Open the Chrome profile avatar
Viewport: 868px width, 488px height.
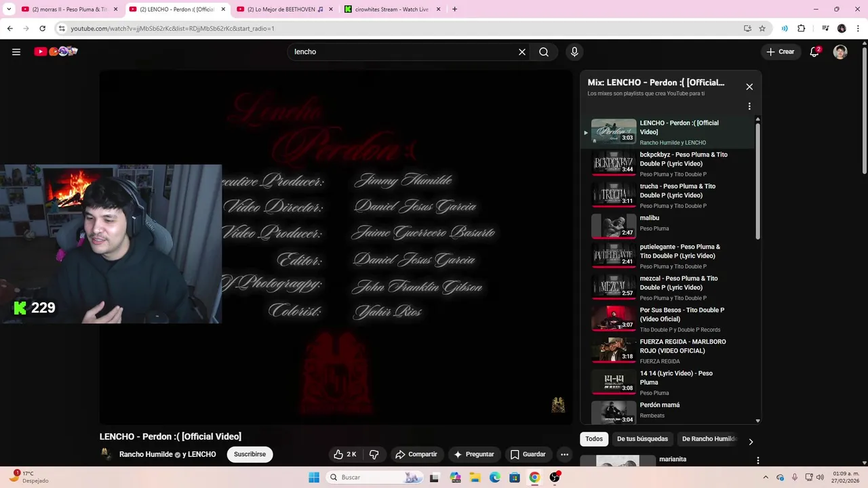click(x=842, y=28)
